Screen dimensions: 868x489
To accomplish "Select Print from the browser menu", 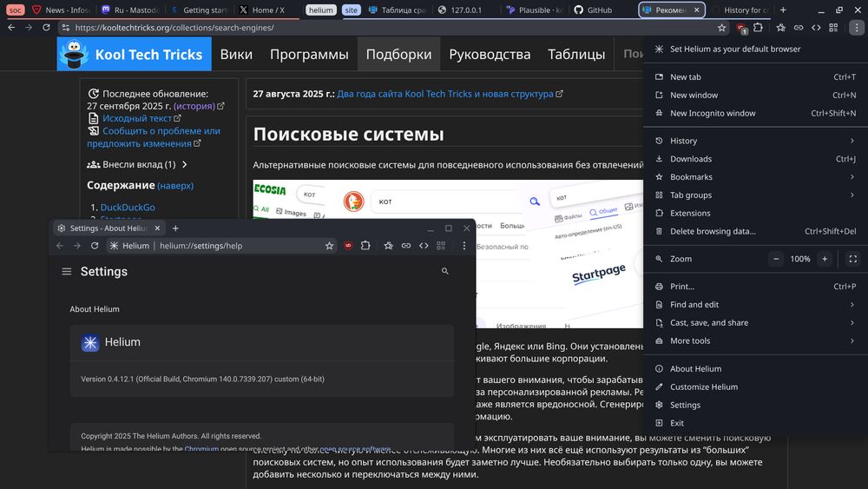I will 756,287.
